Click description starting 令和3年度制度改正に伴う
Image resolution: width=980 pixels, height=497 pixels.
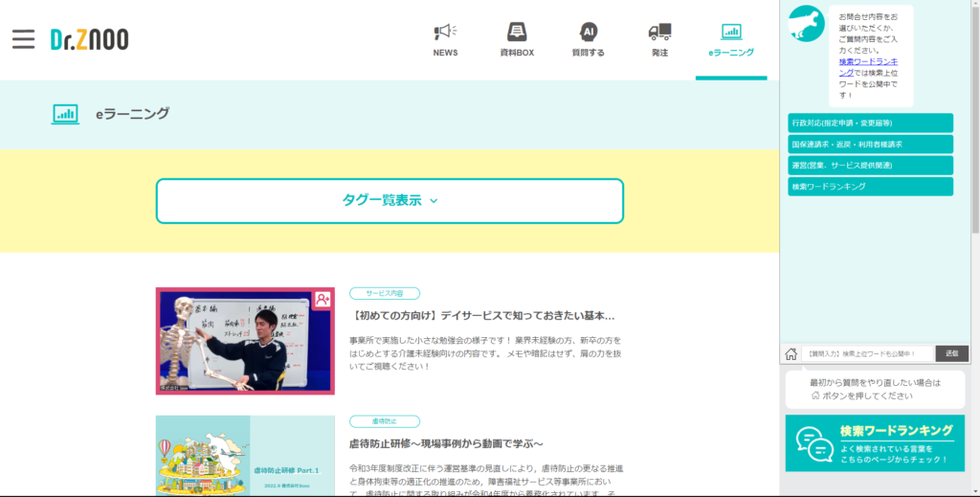click(x=486, y=480)
